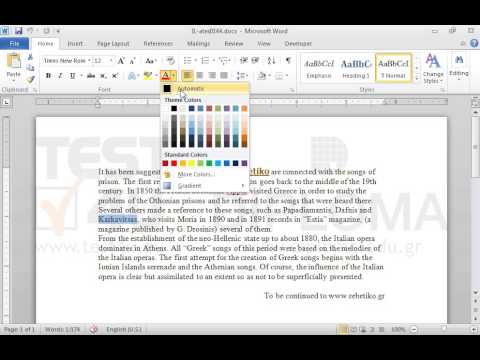The image size is (480, 360).
Task: Click the Italic formatting icon
Action: tap(60, 76)
